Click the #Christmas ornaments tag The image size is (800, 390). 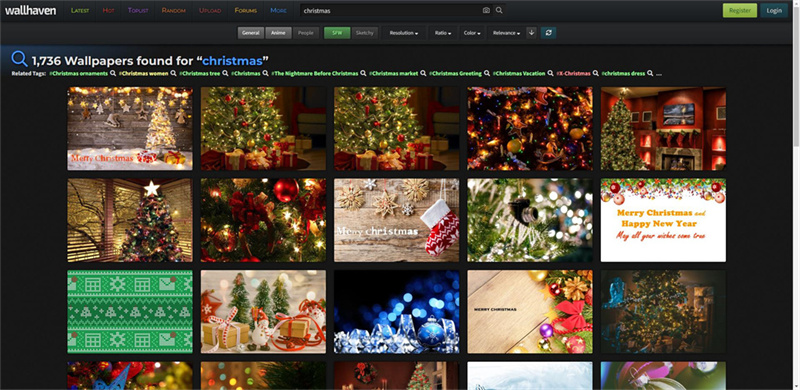coord(79,74)
